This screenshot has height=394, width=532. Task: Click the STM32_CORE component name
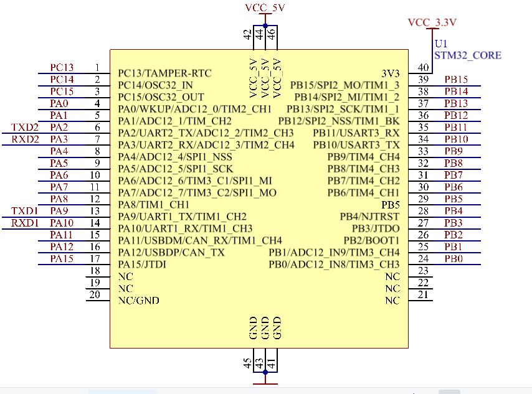pyautogui.click(x=468, y=55)
